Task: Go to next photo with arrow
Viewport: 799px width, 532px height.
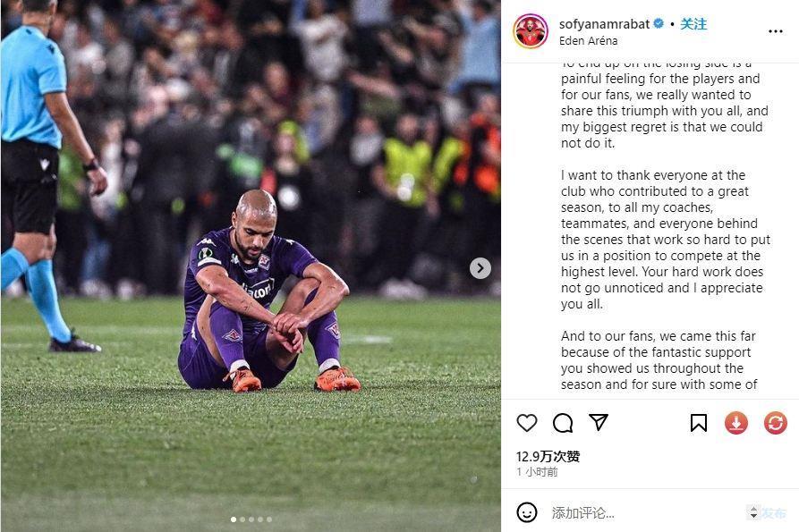Action: 480,267
